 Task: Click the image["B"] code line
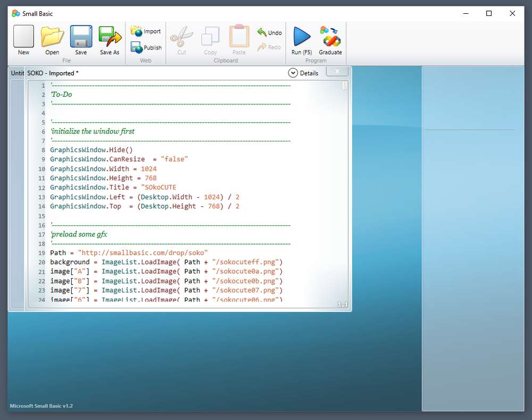pos(166,281)
